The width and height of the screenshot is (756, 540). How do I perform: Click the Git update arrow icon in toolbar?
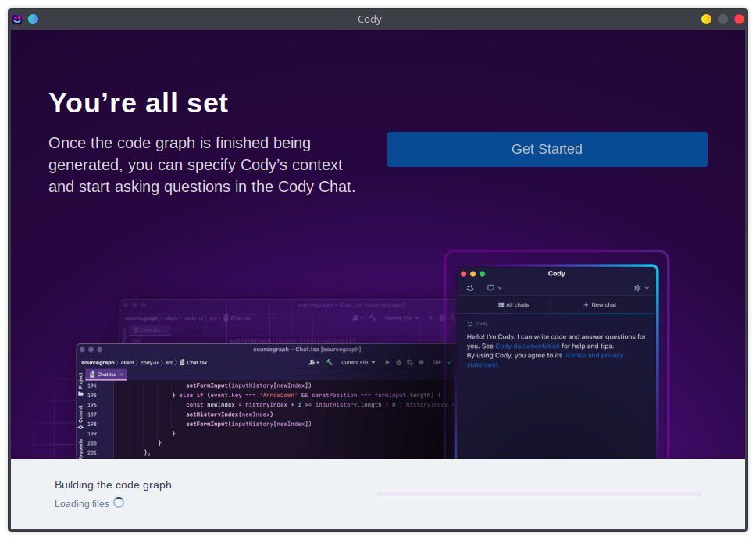[x=449, y=362]
